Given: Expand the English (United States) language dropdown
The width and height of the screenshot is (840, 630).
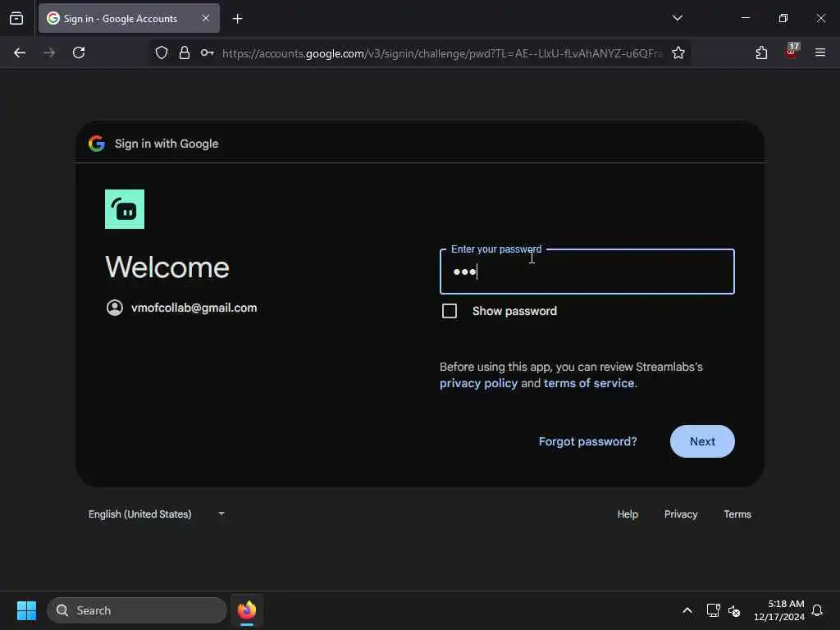Looking at the screenshot, I should [157, 514].
